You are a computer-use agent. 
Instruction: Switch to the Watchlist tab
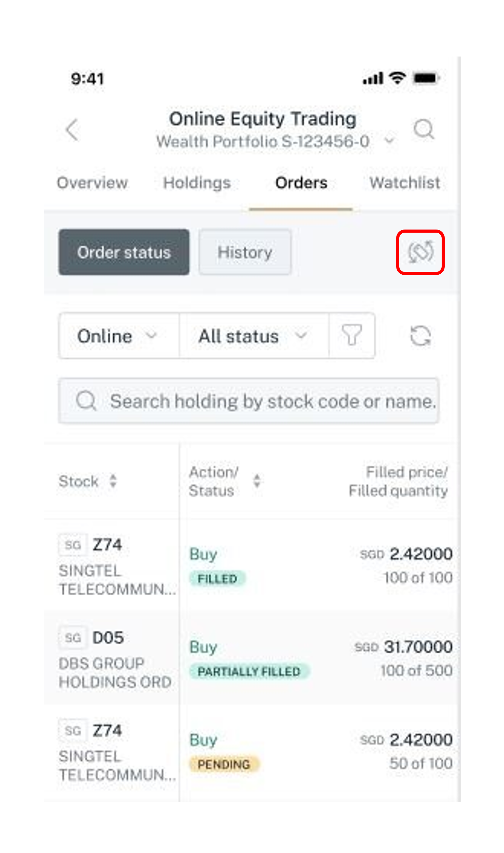pyautogui.click(x=405, y=183)
